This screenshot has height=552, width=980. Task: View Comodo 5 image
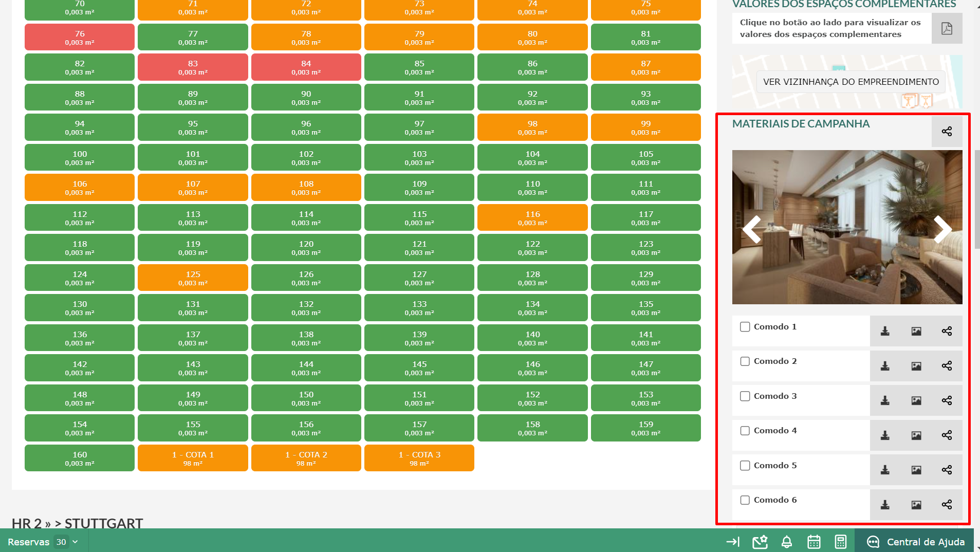916,470
